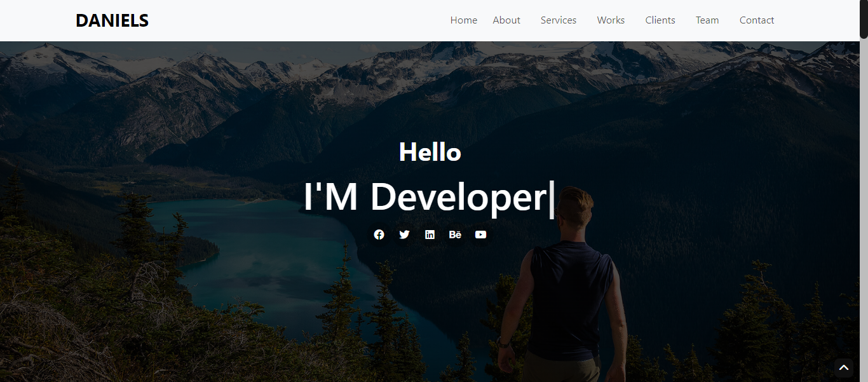
Task: Go to the Home nav item
Action: [x=463, y=20]
